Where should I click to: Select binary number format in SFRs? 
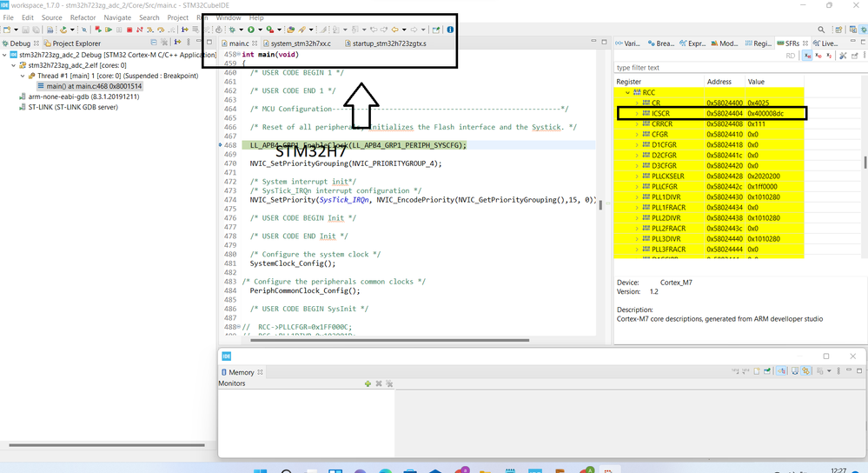(829, 56)
